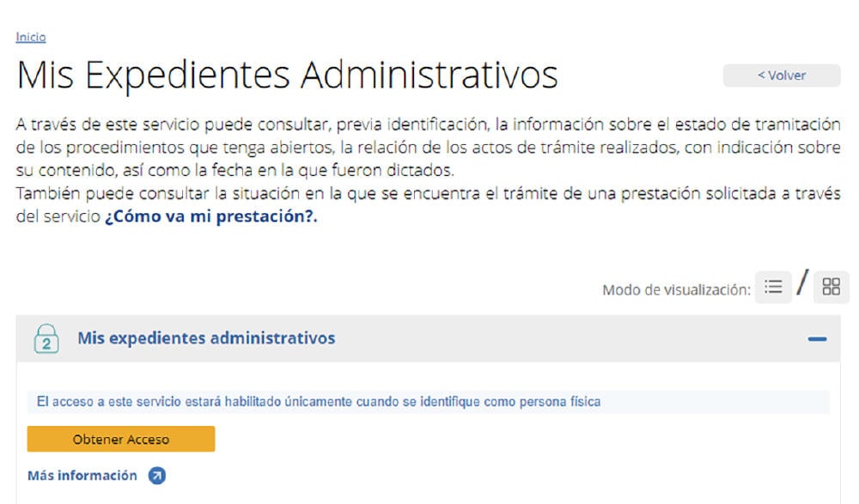Open the Inicio breadcrumb link
The height and width of the screenshot is (504, 859).
(31, 37)
